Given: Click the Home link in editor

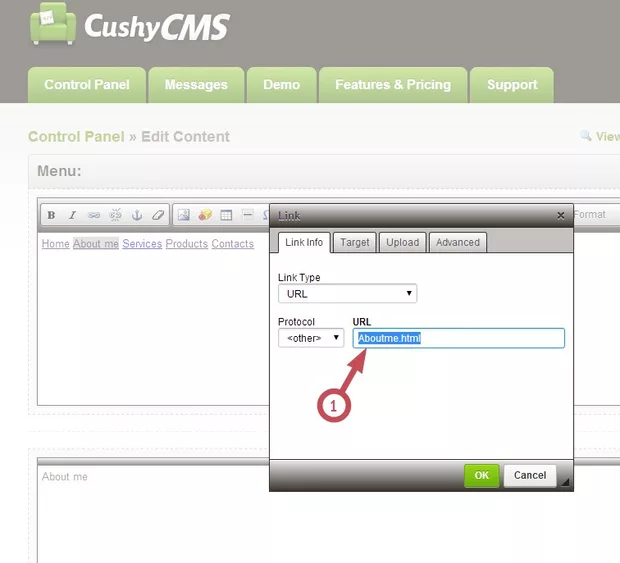Looking at the screenshot, I should [56, 244].
